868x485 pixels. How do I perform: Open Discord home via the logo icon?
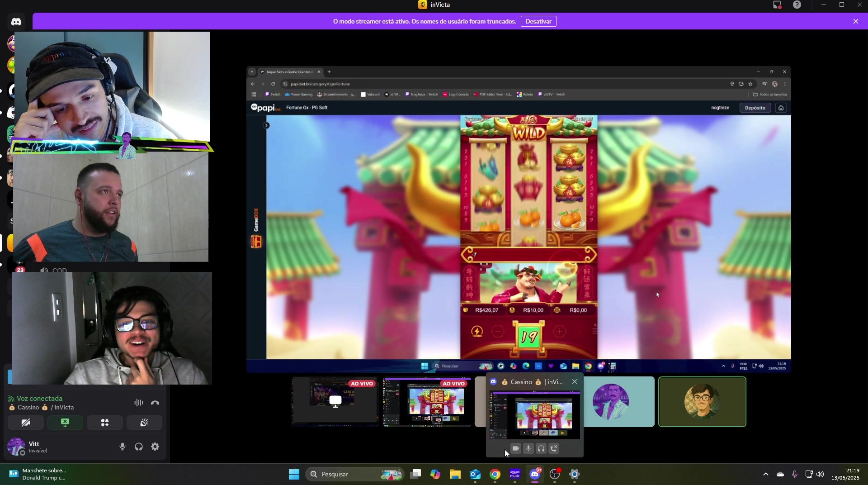(x=16, y=22)
